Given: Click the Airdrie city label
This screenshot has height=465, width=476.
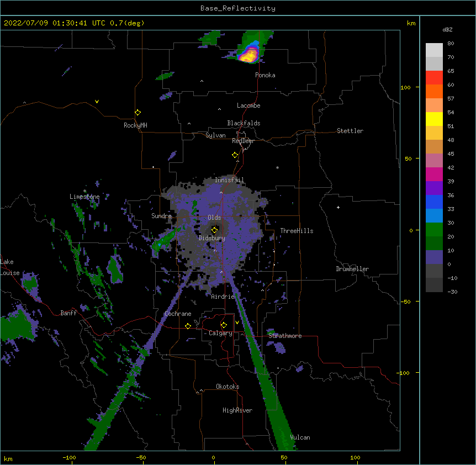Looking at the screenshot, I should (x=223, y=297).
